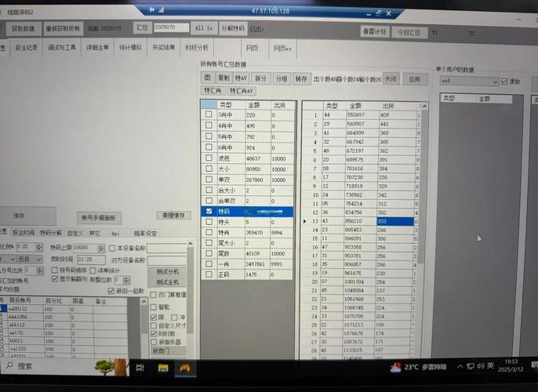
Task: Click the 重新获取所有 button
Action: tap(63, 28)
